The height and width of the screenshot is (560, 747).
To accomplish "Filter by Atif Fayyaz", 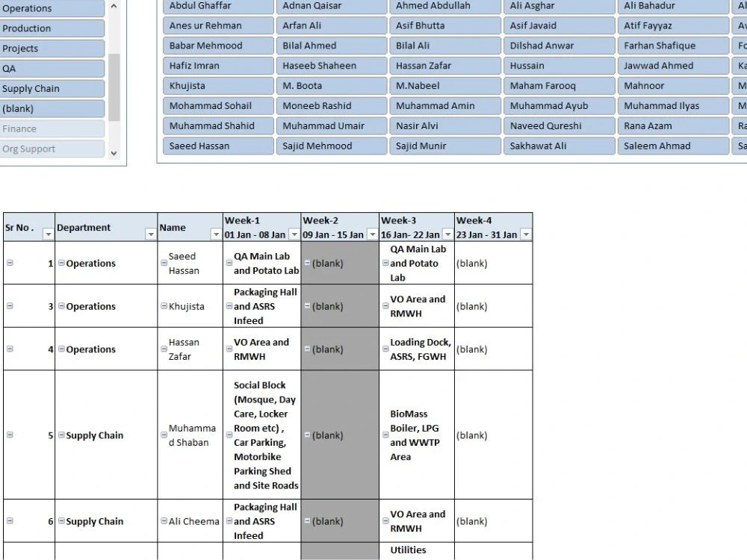I will point(673,25).
